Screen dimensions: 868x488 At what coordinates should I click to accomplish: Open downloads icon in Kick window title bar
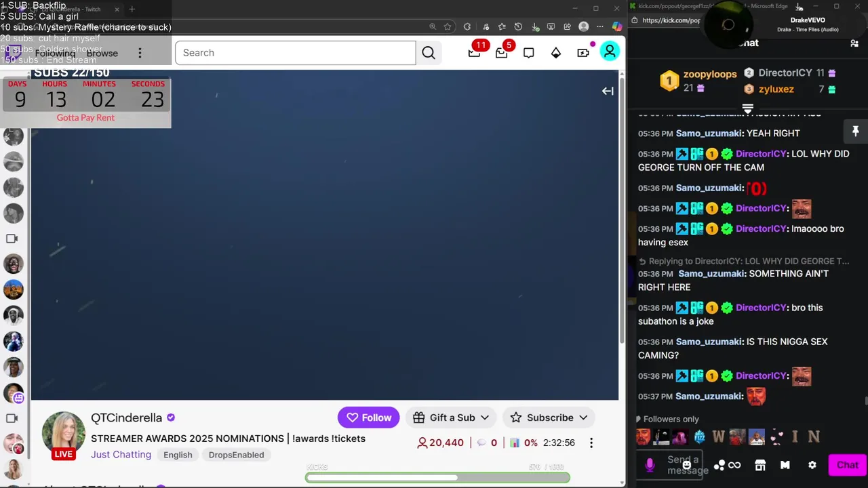pyautogui.click(x=799, y=7)
